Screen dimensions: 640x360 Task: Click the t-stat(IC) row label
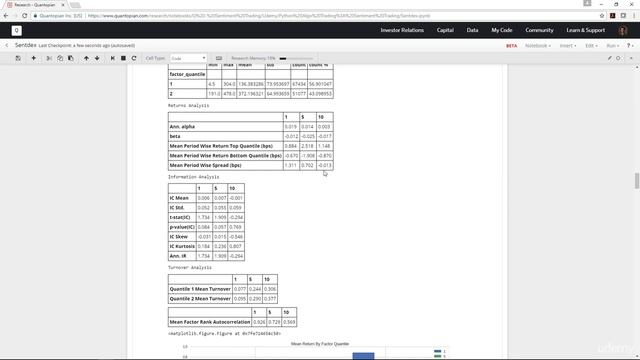point(180,218)
